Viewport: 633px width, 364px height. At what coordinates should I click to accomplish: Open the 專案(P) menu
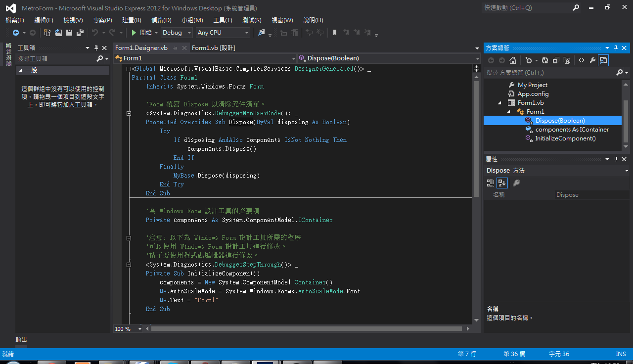coord(102,20)
